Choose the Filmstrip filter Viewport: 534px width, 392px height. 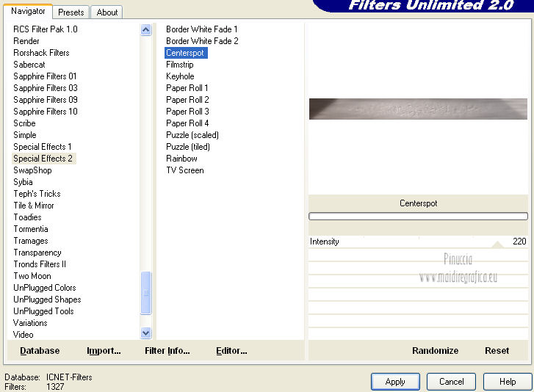pyautogui.click(x=179, y=65)
